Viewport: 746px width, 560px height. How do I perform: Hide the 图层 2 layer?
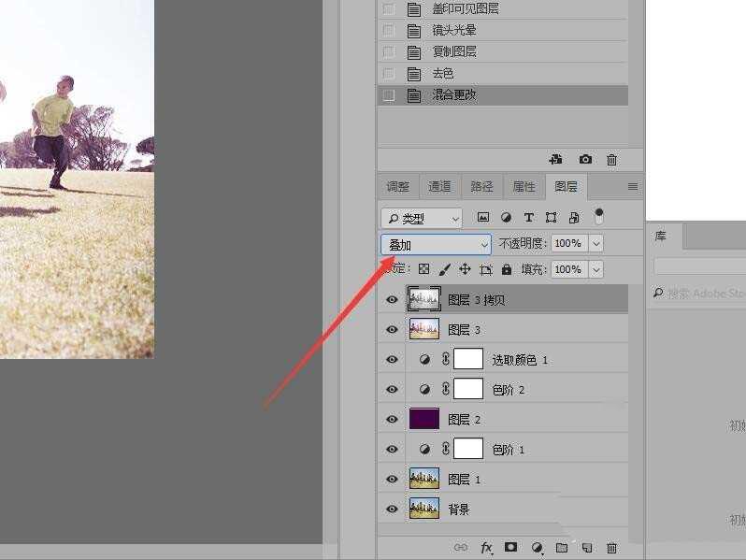click(x=392, y=419)
